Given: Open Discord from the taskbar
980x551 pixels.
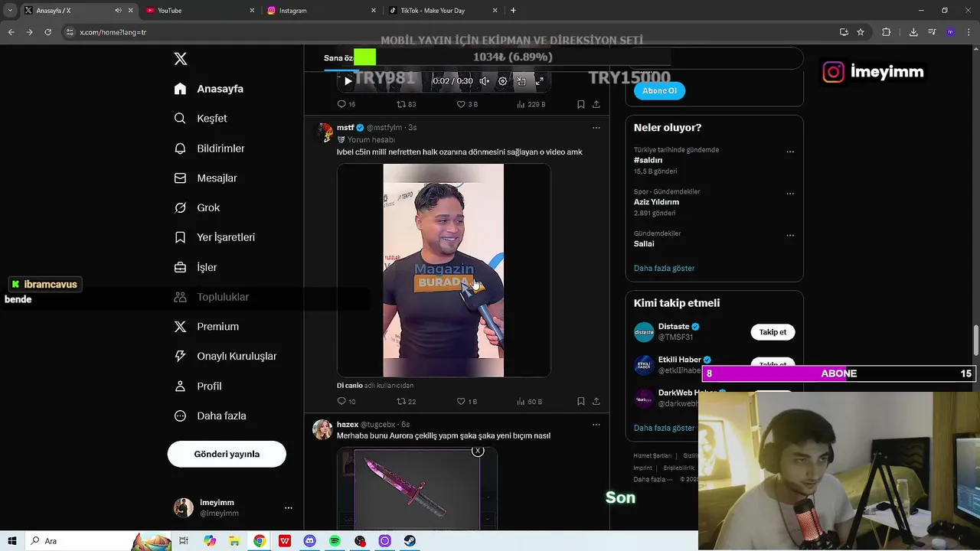Looking at the screenshot, I should click(x=309, y=541).
